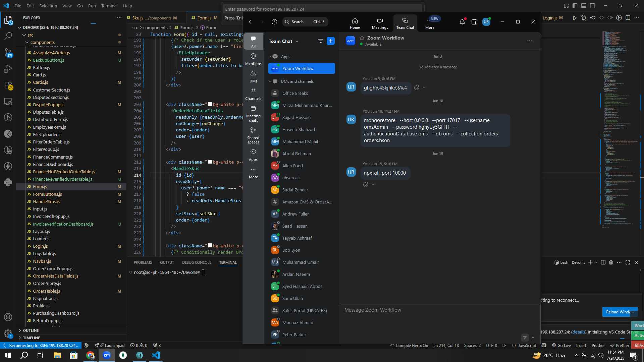Collapse Apps section in Zoom chat list
This screenshot has width=644, height=362.
pos(270,57)
